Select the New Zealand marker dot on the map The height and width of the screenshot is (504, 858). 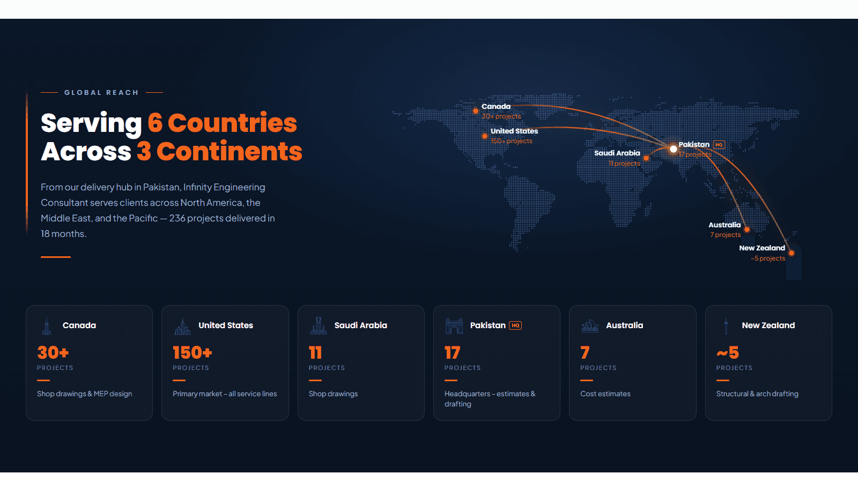pyautogui.click(x=792, y=253)
